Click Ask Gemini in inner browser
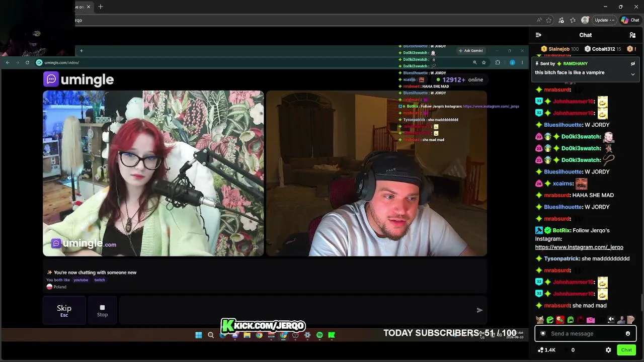 coord(470,51)
